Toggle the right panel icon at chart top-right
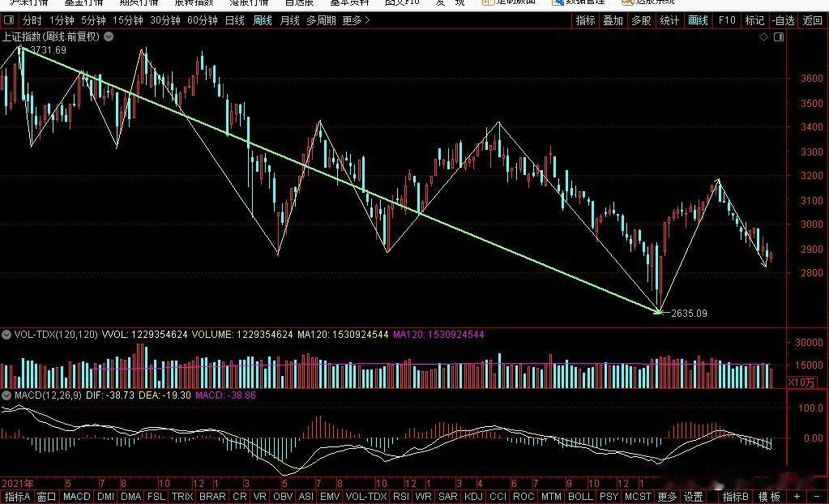829x504 pixels. (779, 37)
